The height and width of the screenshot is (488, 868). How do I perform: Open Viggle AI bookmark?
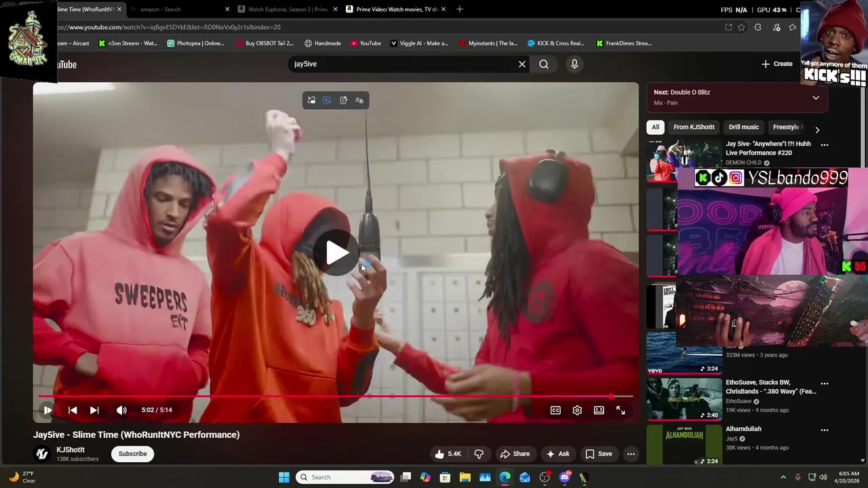coord(419,43)
